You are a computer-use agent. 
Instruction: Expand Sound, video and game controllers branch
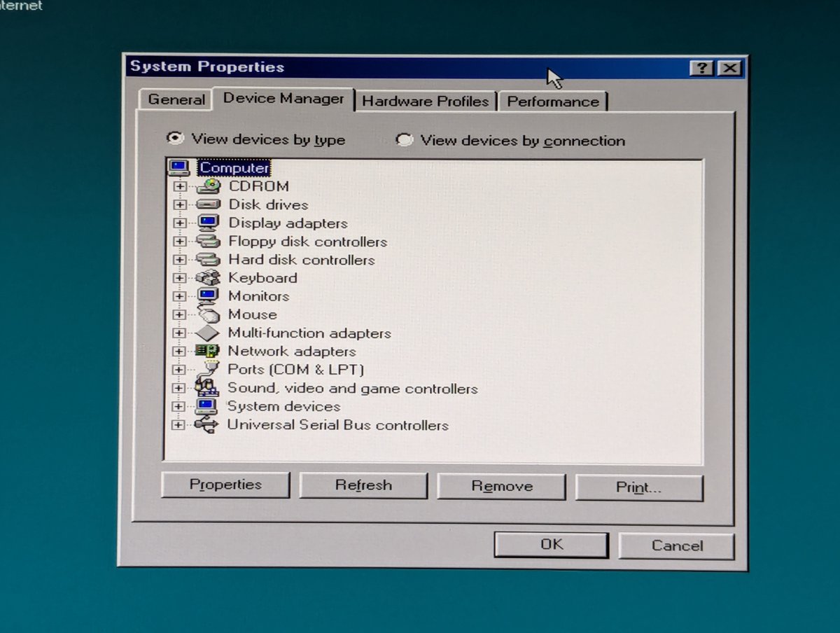point(179,388)
